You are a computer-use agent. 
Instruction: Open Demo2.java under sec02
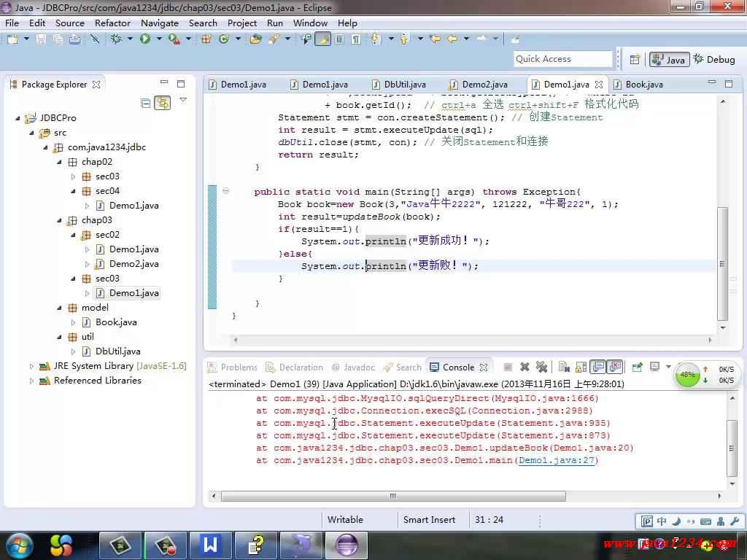(134, 264)
